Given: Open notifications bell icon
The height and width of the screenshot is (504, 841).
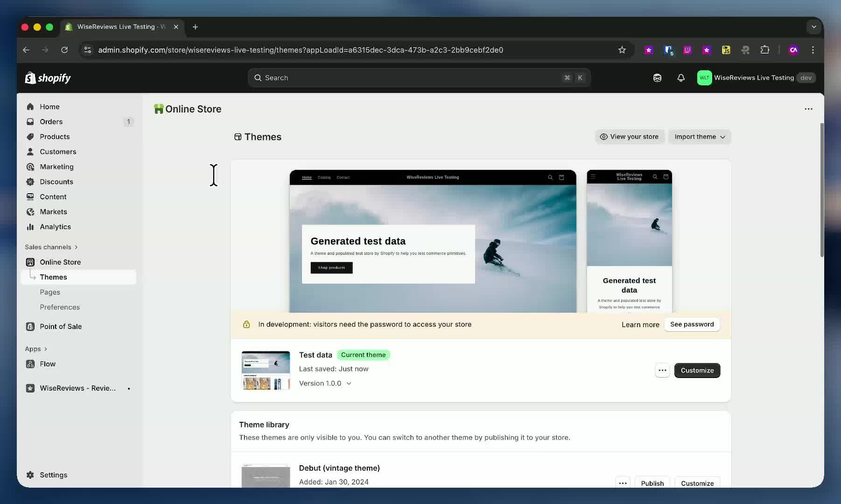Looking at the screenshot, I should click(681, 78).
